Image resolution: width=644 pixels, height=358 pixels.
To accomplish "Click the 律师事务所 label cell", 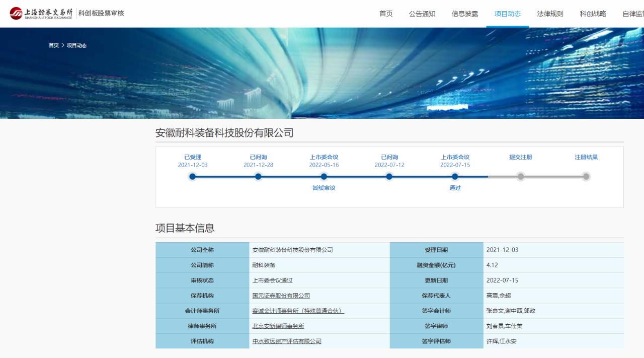I will [202, 326].
